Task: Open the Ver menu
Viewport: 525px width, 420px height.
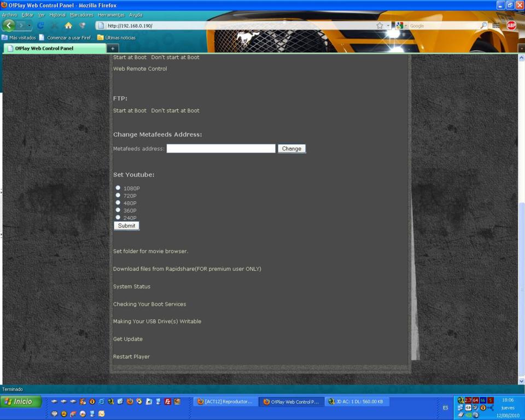Action: coord(41,15)
